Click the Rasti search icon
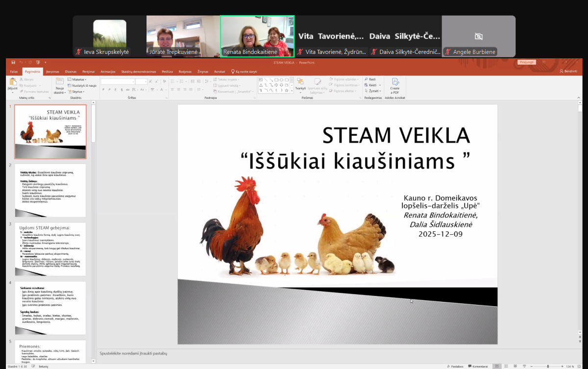Viewport: 588px width, 369px height. pos(370,79)
